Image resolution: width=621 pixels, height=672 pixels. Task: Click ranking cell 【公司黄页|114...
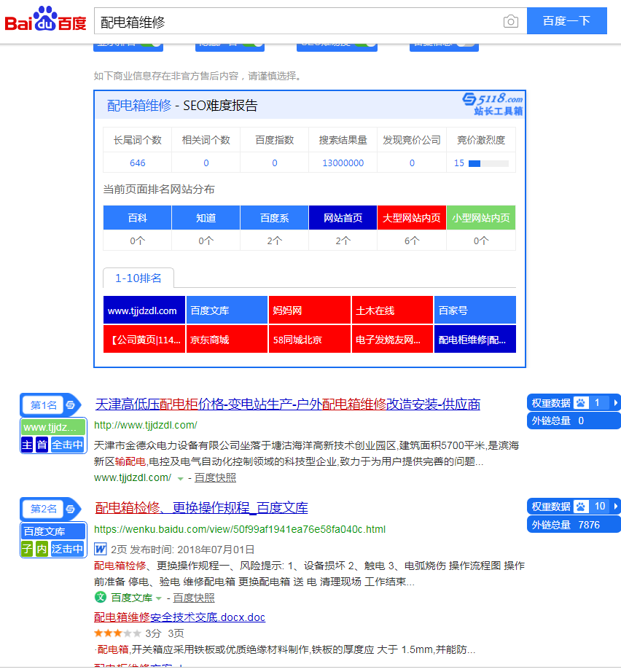pos(144,339)
